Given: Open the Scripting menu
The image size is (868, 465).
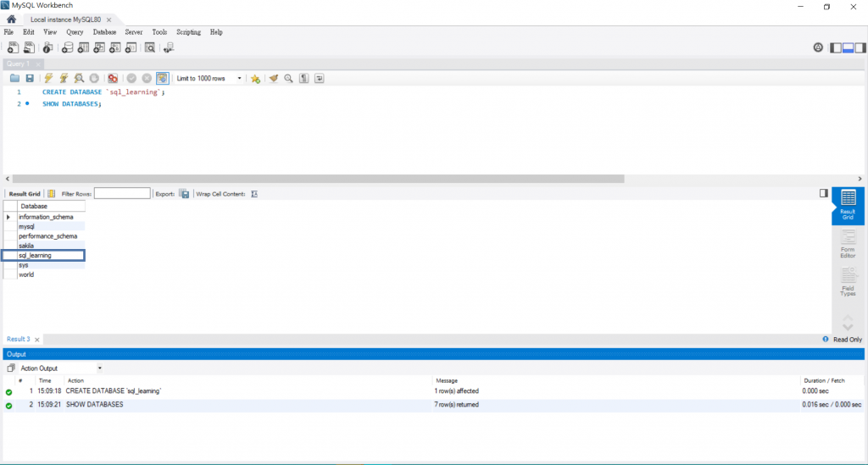Looking at the screenshot, I should [x=189, y=32].
